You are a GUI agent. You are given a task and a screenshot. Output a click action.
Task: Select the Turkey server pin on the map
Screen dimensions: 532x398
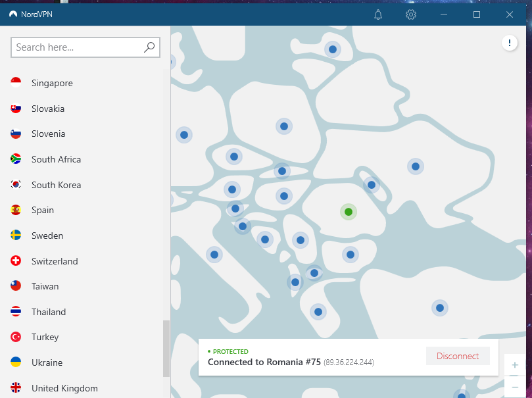pyautogui.click(x=440, y=308)
